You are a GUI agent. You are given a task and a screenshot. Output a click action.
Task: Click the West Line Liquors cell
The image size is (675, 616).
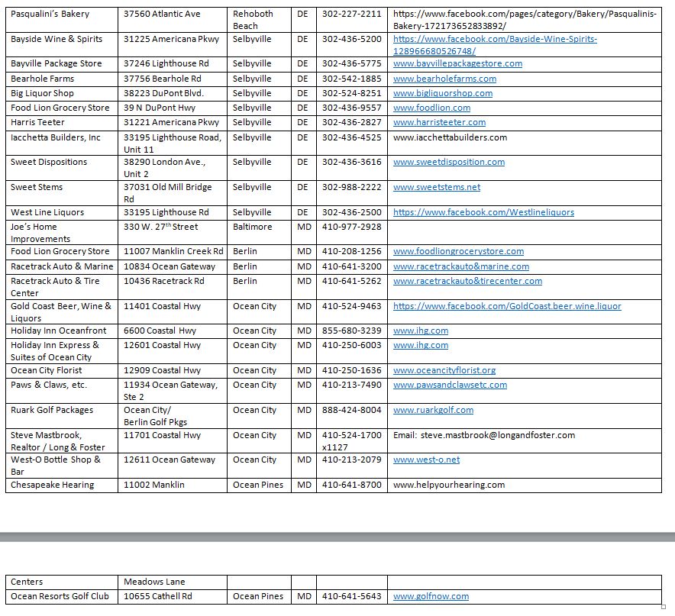point(62,213)
